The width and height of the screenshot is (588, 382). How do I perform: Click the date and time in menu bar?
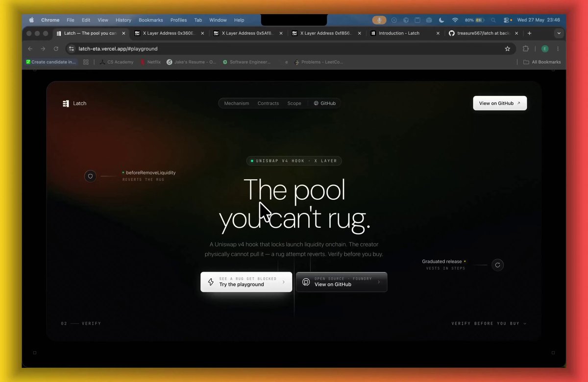pyautogui.click(x=539, y=20)
